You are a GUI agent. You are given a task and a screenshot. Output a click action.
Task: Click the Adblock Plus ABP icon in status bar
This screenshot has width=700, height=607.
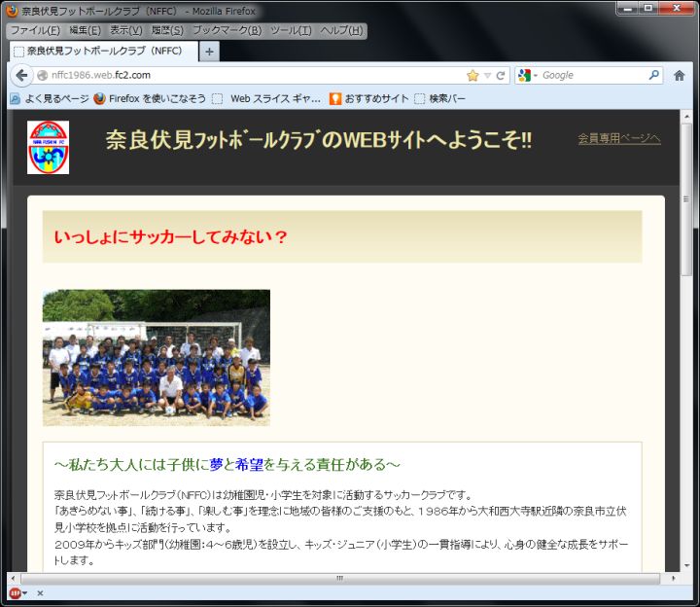[x=15, y=592]
